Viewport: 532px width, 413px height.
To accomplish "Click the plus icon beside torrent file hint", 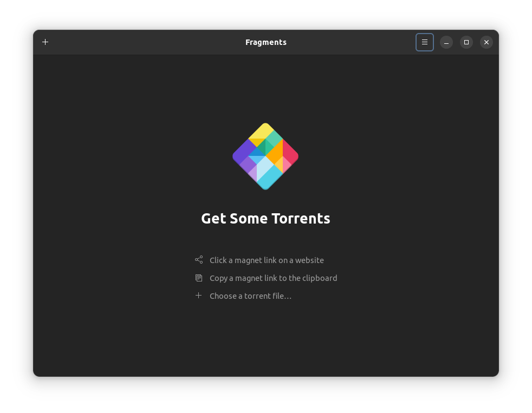I will pyautogui.click(x=198, y=296).
